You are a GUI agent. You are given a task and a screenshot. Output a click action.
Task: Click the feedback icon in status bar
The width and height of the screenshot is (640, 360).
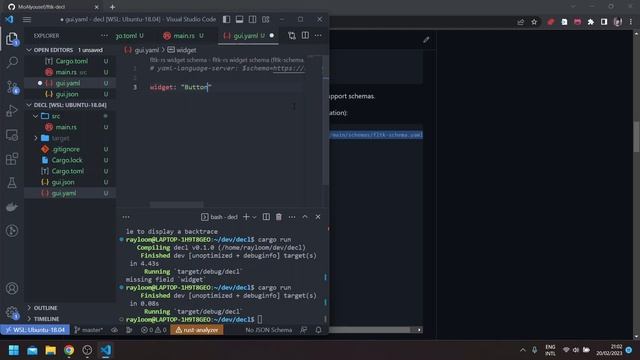pos(304,330)
